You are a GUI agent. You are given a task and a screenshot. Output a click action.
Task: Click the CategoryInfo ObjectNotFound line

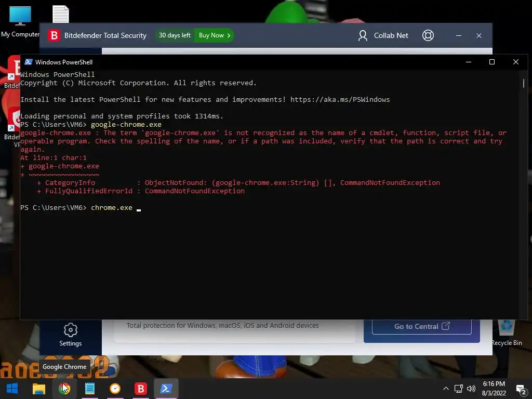[238, 182]
